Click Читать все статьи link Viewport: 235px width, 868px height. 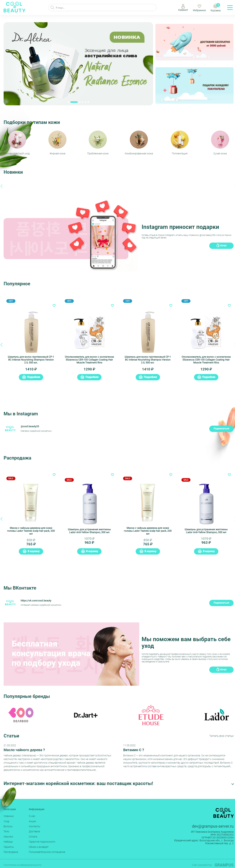pos(221,736)
